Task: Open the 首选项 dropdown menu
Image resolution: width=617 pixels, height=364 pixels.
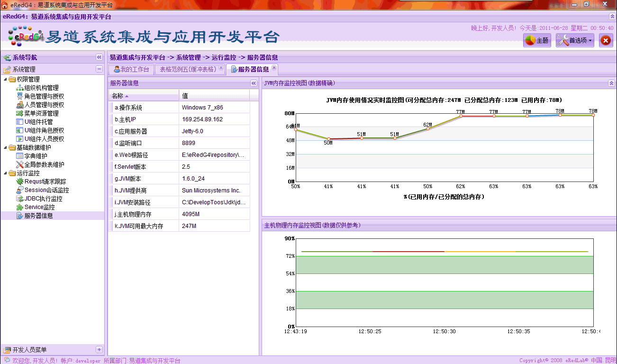Action: click(x=575, y=41)
